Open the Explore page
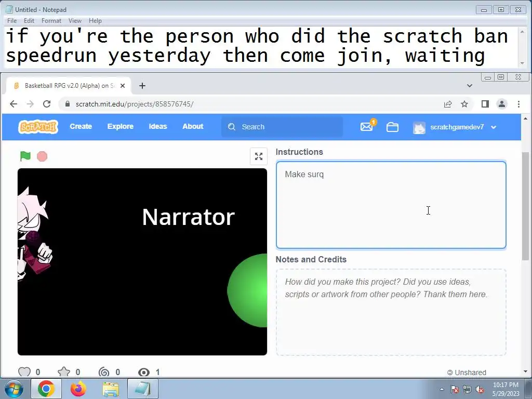 [x=121, y=126]
